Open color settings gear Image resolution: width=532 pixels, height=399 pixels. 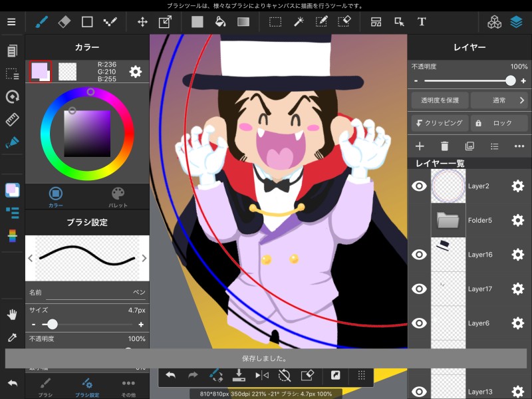click(136, 72)
